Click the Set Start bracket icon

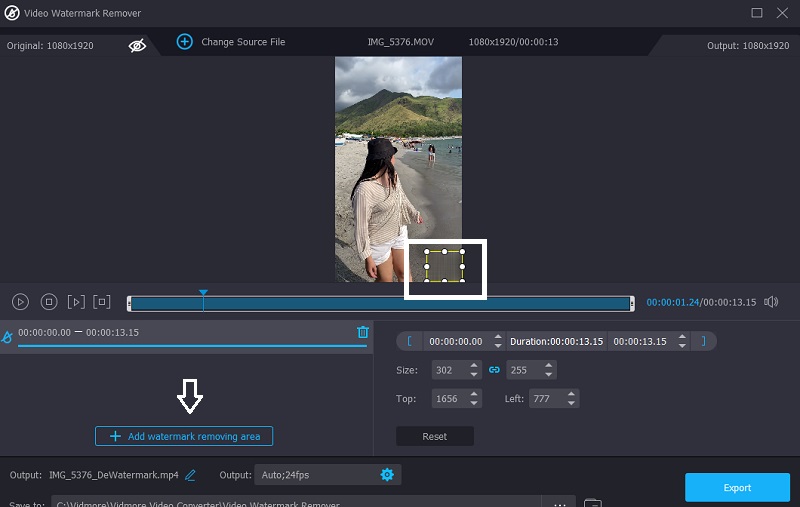[409, 341]
